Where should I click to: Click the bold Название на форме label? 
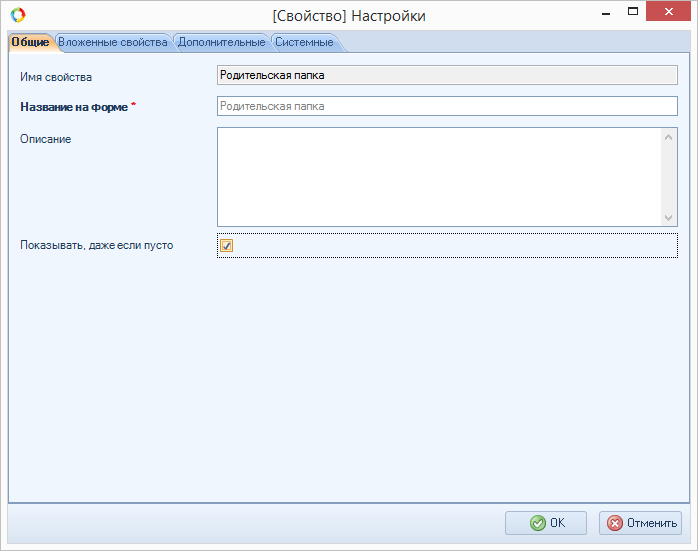(x=73, y=107)
